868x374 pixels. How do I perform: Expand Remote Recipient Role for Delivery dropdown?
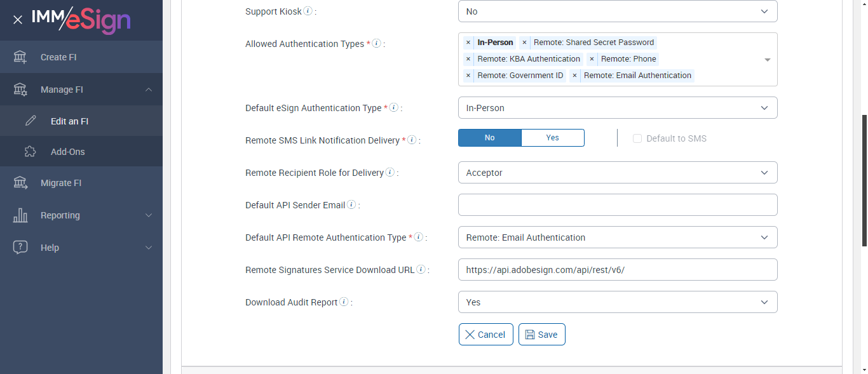617,173
